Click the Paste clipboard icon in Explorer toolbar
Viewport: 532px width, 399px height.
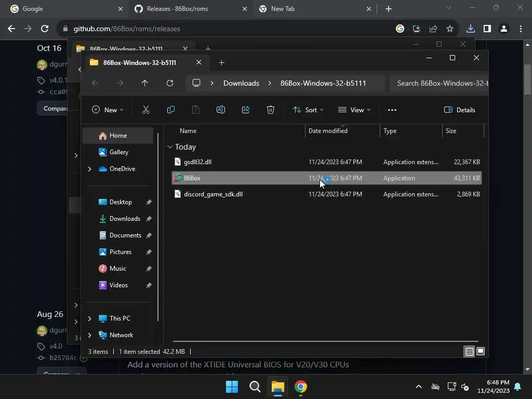196,110
